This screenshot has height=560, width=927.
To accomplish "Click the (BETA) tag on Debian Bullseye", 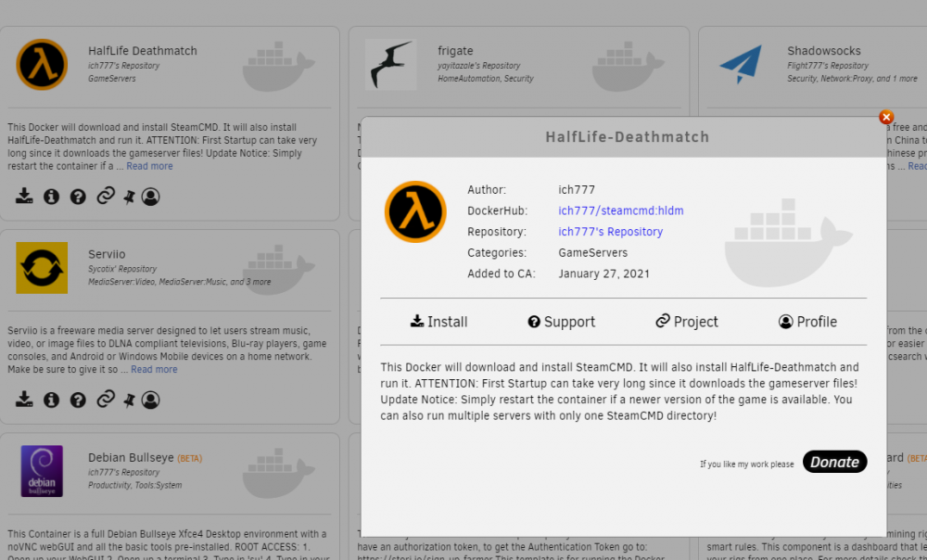I will 189,458.
